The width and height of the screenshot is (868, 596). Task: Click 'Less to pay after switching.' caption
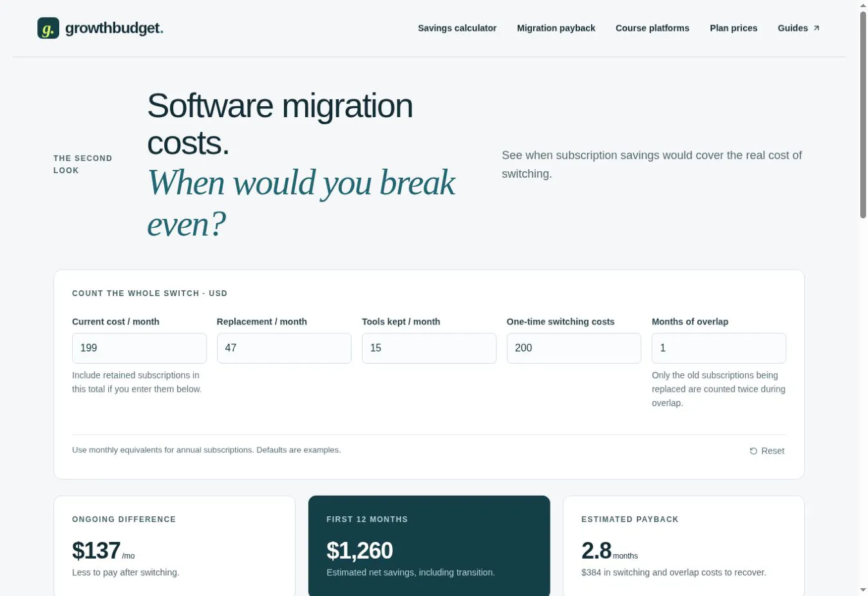pos(126,572)
